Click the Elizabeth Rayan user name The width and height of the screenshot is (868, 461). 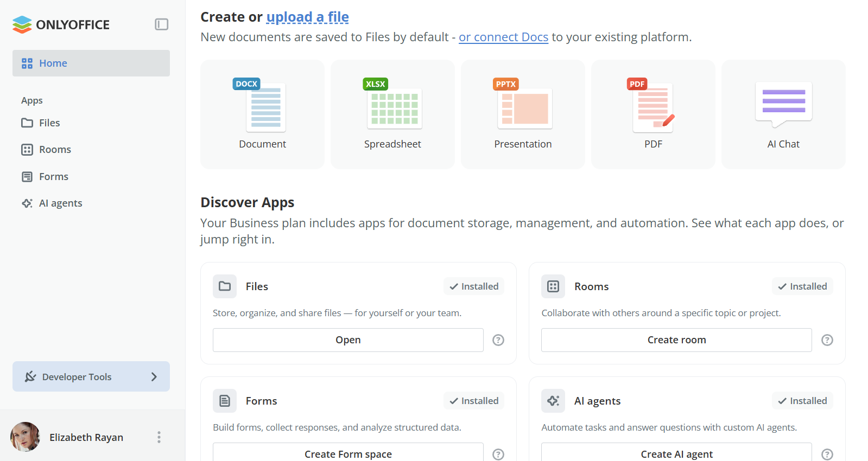(x=86, y=437)
